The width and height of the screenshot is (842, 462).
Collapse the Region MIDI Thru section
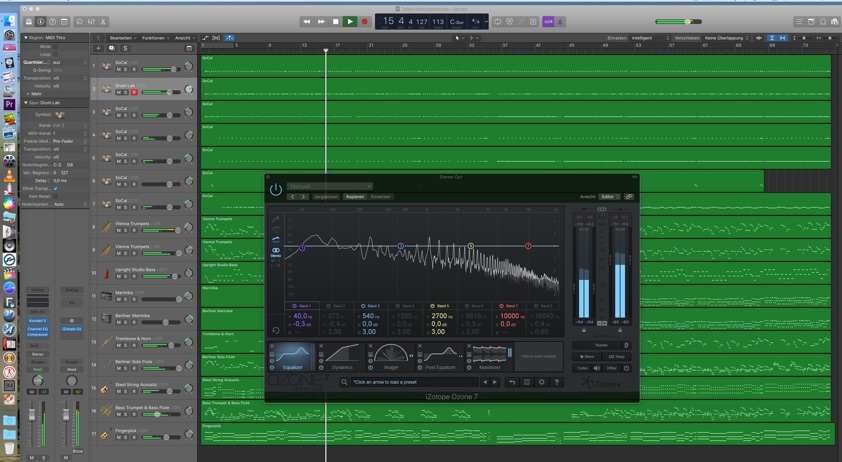(x=25, y=38)
